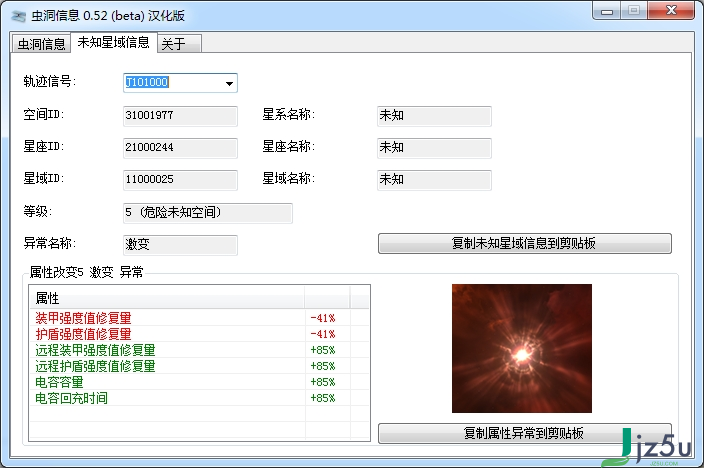The height and width of the screenshot is (468, 704).
Task: Click the J101000 combo box text
Action: point(147,82)
